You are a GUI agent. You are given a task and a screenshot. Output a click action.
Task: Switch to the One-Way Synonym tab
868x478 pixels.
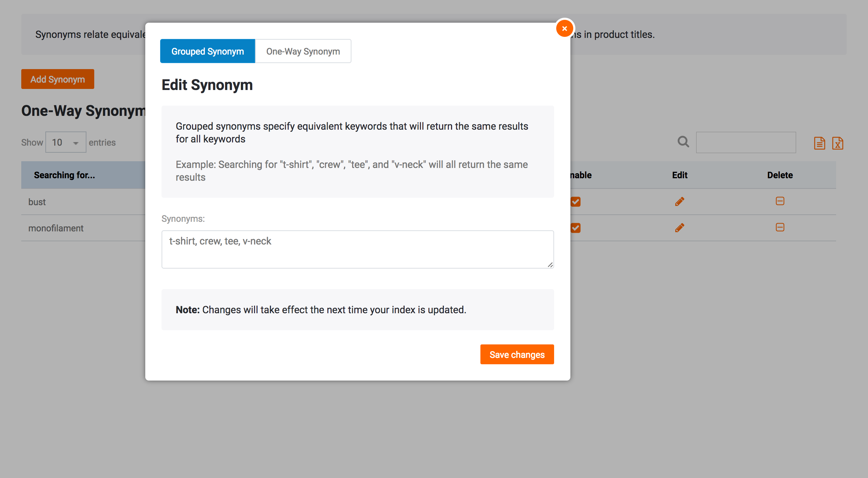(x=303, y=51)
